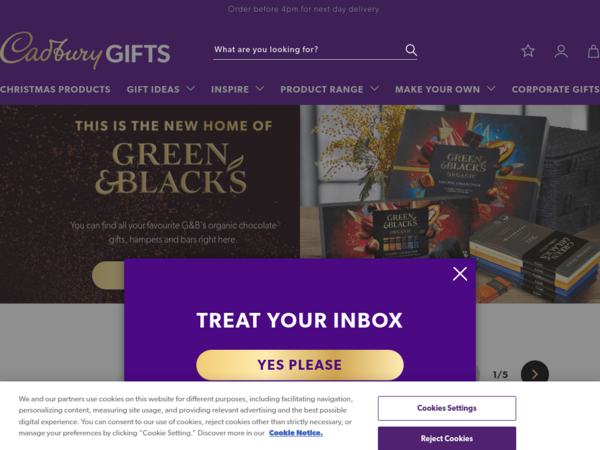Follow the Cookie Notice link
Viewport: 600px width, 450px height.
(296, 433)
